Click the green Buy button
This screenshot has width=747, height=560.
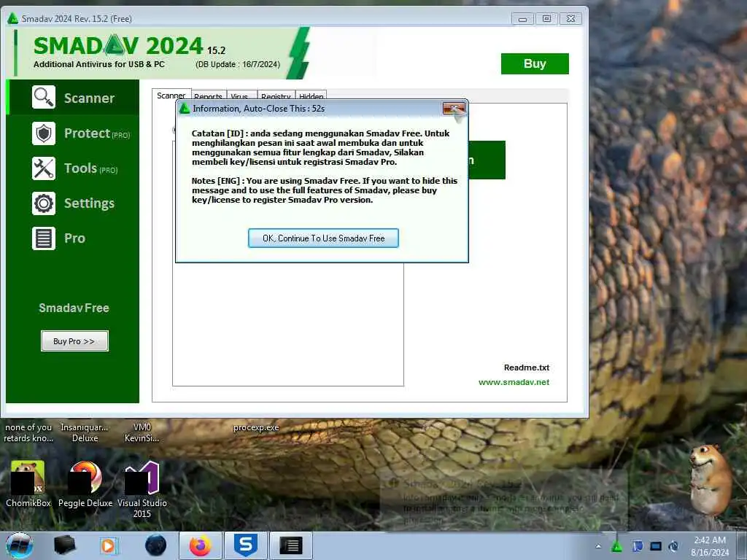535,64
